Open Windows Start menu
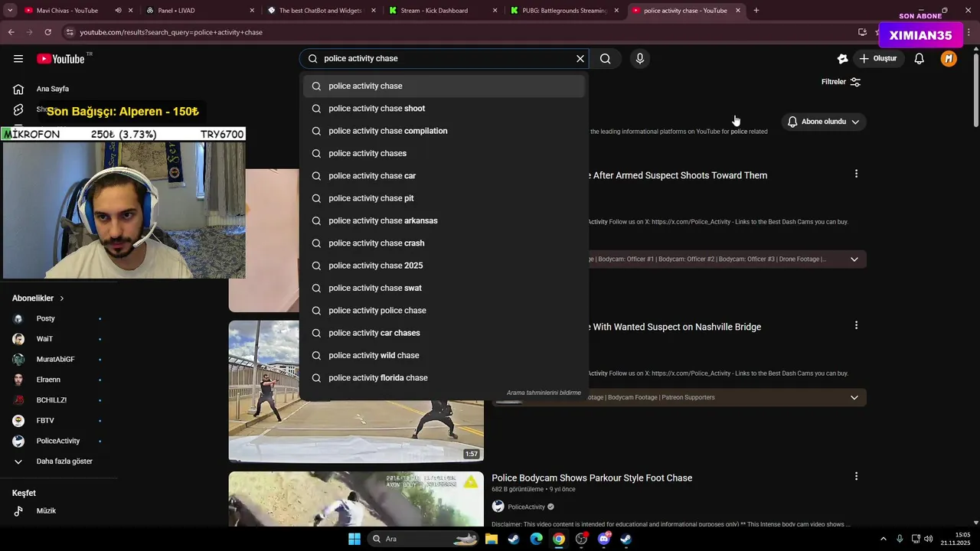The height and width of the screenshot is (551, 980). (354, 539)
